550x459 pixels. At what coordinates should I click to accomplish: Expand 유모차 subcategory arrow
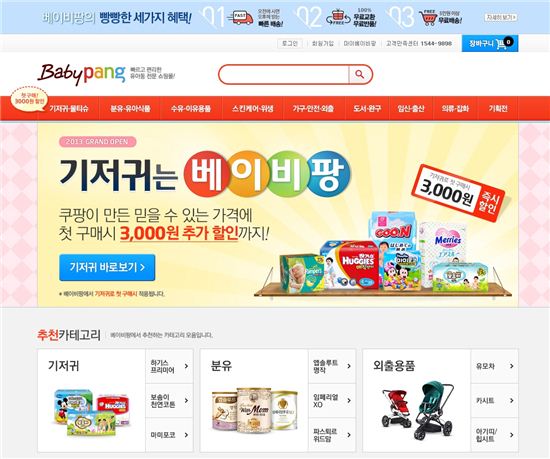[x=511, y=366]
